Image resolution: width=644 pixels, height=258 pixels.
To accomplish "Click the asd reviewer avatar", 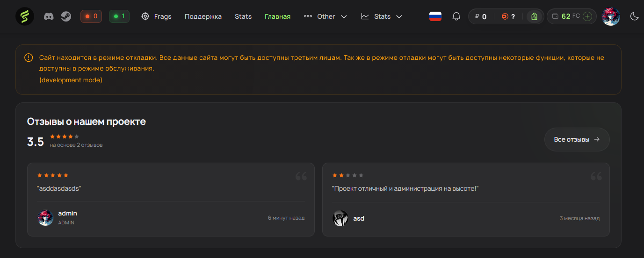I will [340, 218].
